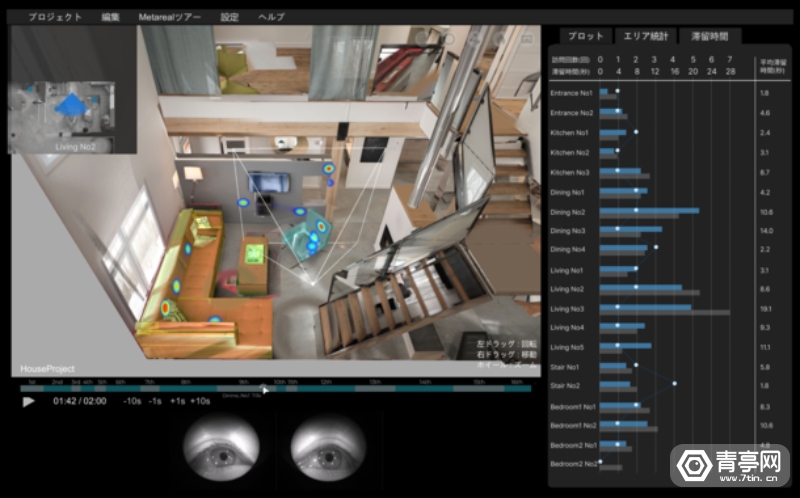
Task: Open the 設定 menu
Action: pos(230,17)
